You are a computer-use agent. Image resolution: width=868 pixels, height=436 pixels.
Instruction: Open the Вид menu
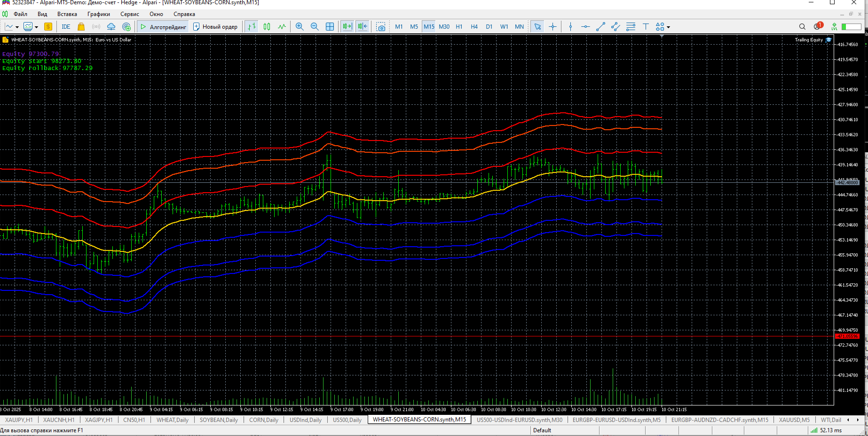tap(42, 14)
